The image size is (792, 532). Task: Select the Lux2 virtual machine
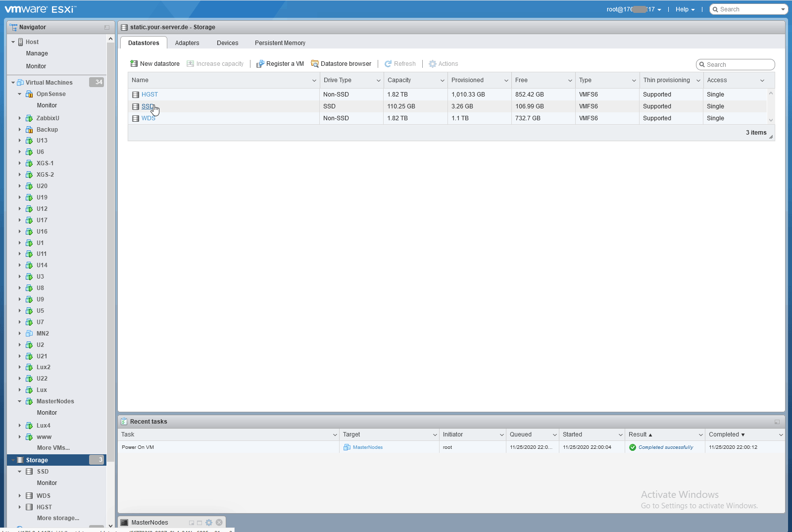click(x=44, y=367)
